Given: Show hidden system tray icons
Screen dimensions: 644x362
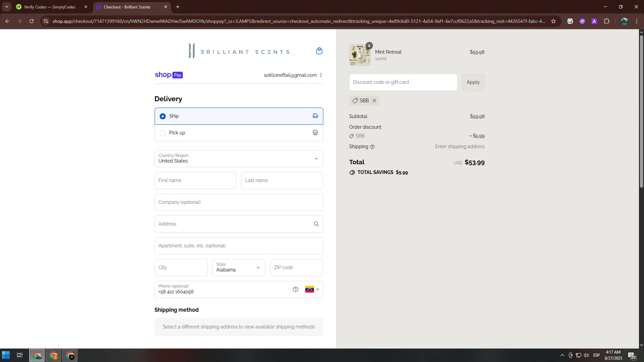Looking at the screenshot, I should point(562,355).
